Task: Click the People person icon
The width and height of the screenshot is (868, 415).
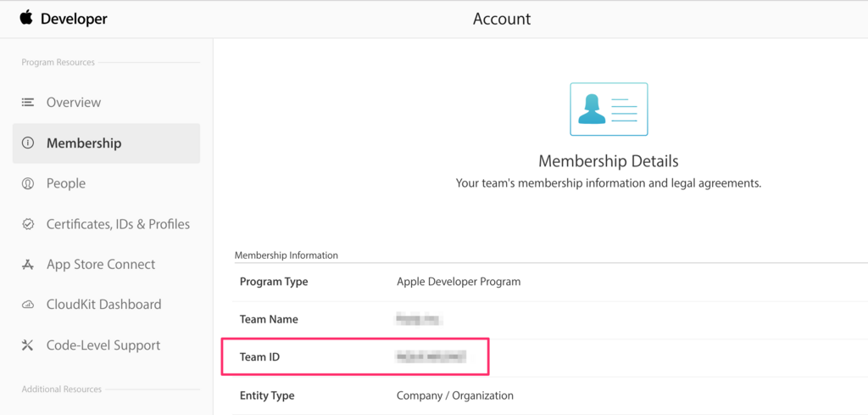Action: [x=28, y=183]
